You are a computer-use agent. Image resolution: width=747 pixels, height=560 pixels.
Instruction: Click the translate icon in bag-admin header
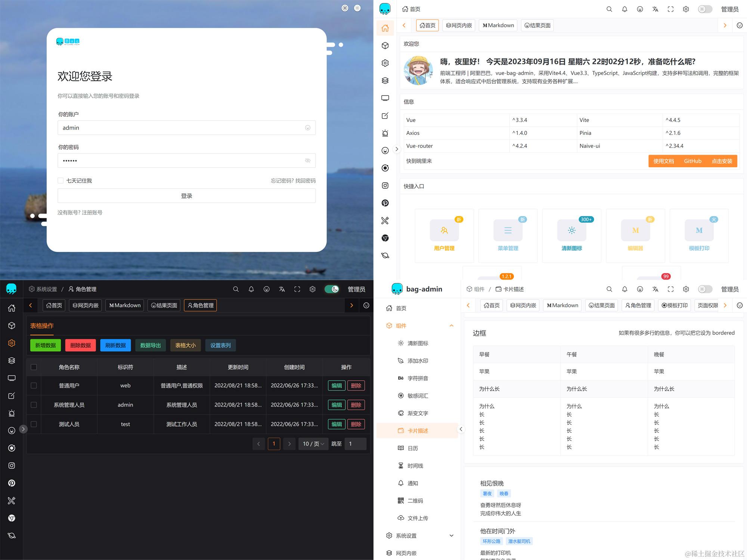tap(655, 289)
